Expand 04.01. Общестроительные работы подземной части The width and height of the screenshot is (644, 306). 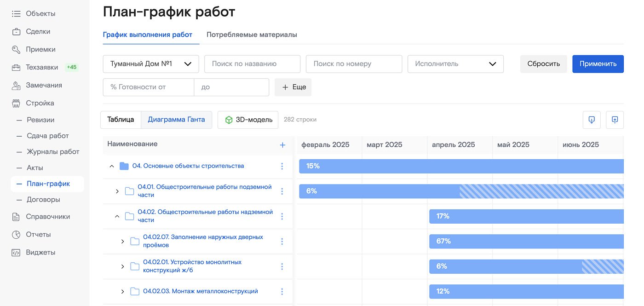pyautogui.click(x=117, y=191)
